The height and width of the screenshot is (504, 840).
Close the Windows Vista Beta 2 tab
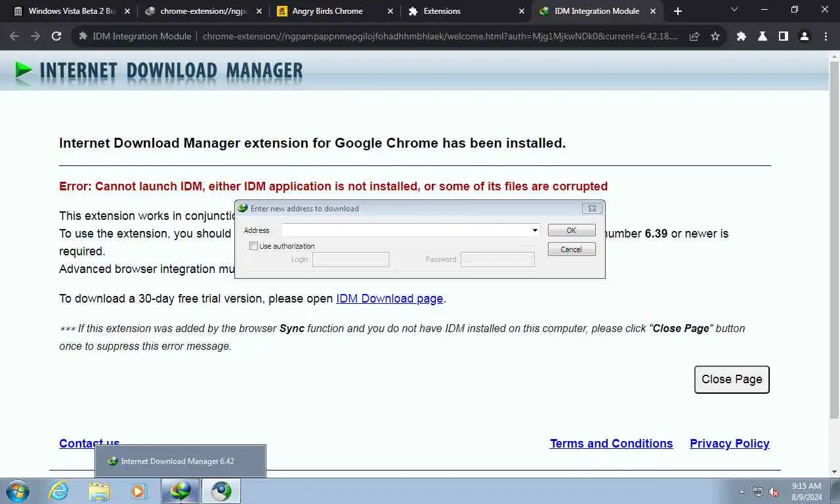127,11
